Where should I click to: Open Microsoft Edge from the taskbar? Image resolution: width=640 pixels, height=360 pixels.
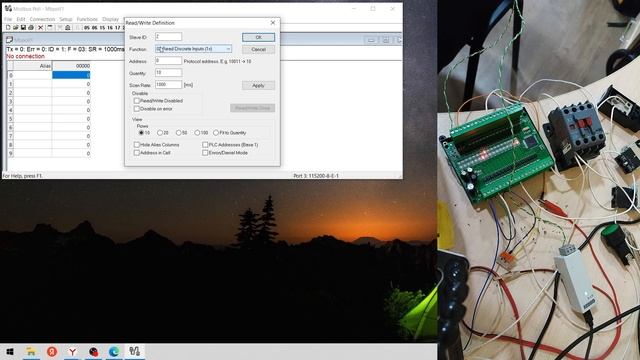[x=114, y=351]
